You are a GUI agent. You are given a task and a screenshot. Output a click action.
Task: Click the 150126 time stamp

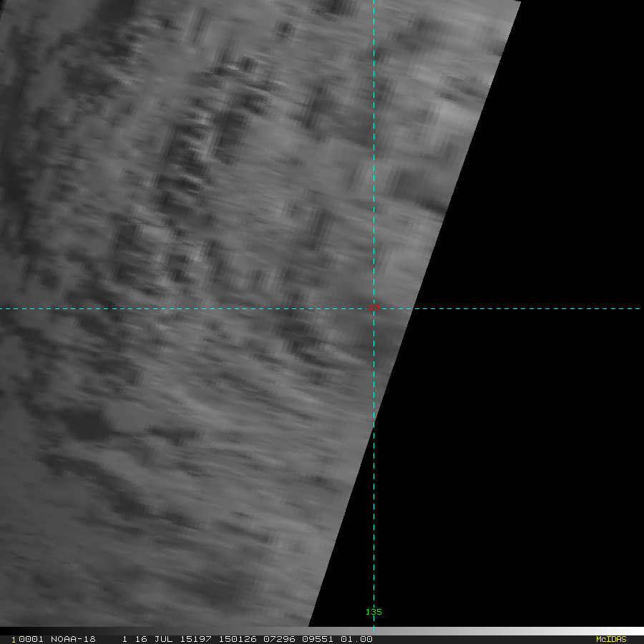tap(235, 639)
